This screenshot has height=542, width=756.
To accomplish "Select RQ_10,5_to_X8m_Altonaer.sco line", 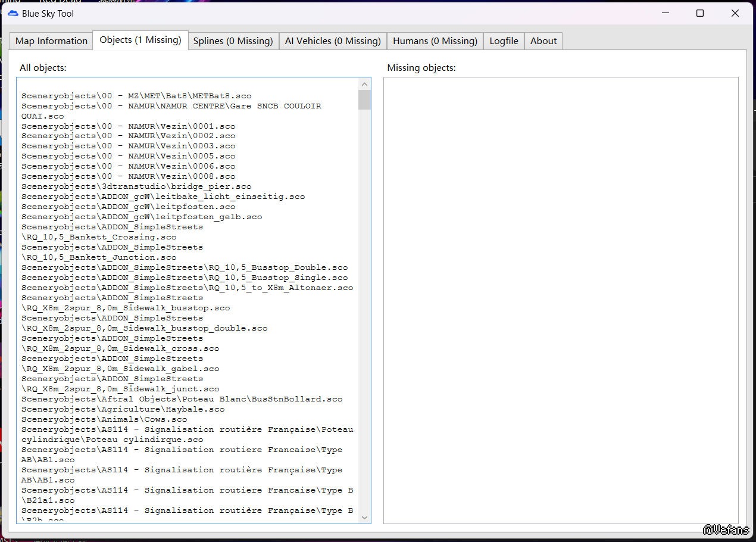I will click(x=188, y=288).
